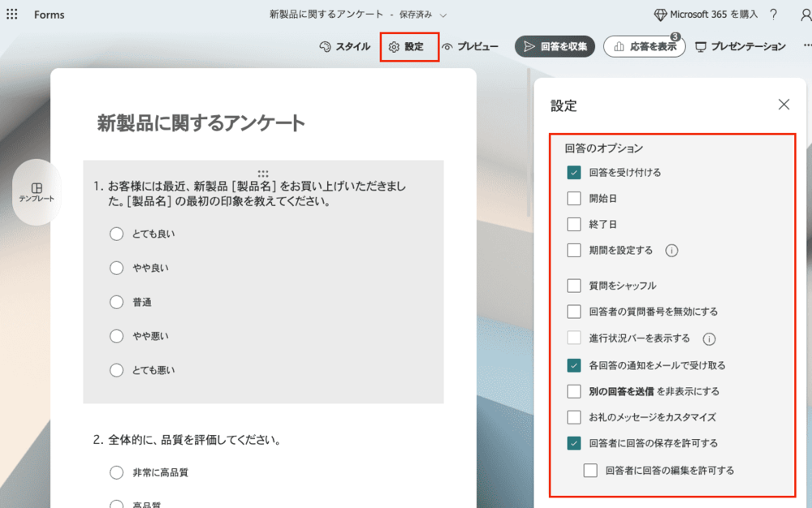Screen dimensions: 812x508
Task: Select the とても良い radio option
Action: click(116, 234)
